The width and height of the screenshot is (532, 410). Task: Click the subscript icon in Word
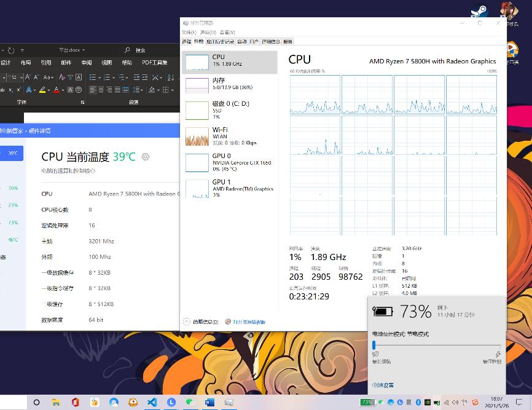click(10, 89)
